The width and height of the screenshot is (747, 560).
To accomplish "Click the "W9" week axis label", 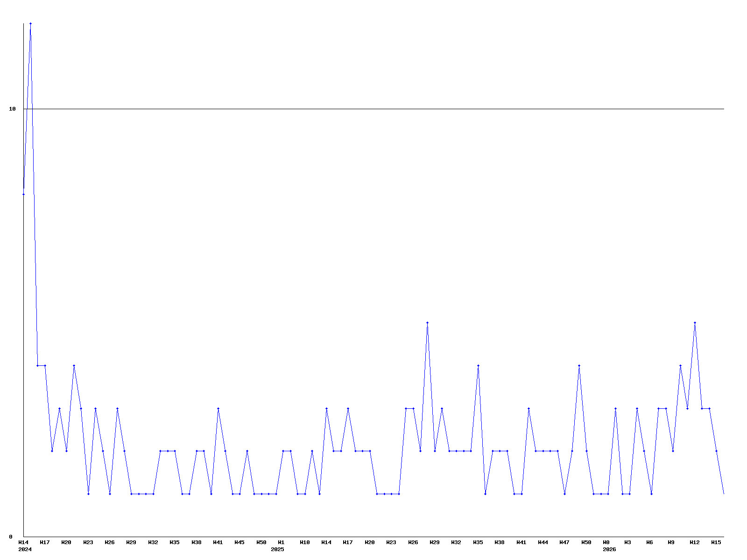I will (671, 542).
